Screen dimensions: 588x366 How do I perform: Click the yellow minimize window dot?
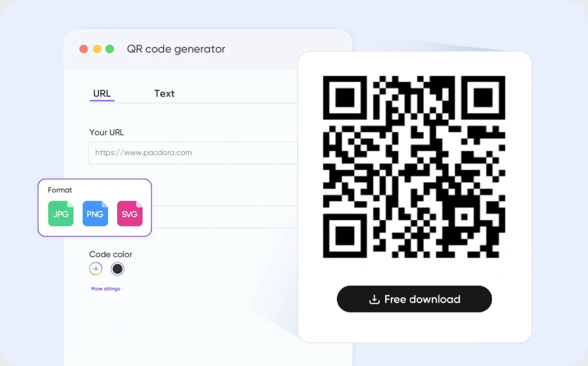pos(97,49)
